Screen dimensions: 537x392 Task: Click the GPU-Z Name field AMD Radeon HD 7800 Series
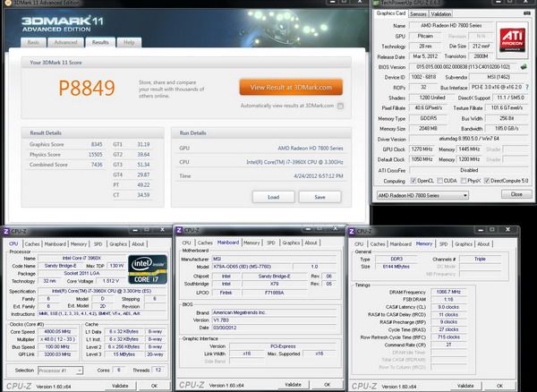pyautogui.click(x=451, y=26)
